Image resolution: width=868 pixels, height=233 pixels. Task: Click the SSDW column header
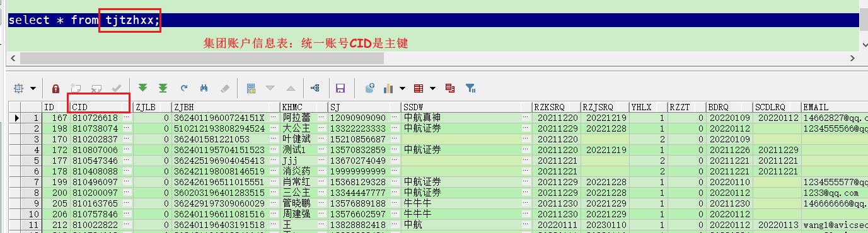[466, 108]
